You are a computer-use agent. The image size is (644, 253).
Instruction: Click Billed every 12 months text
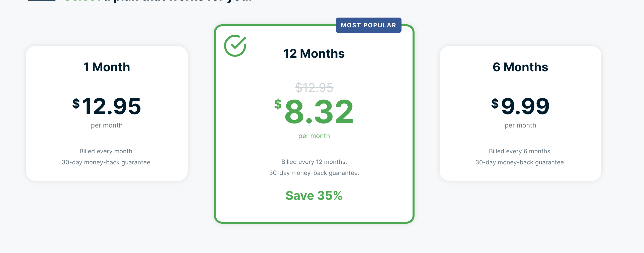[x=314, y=162]
